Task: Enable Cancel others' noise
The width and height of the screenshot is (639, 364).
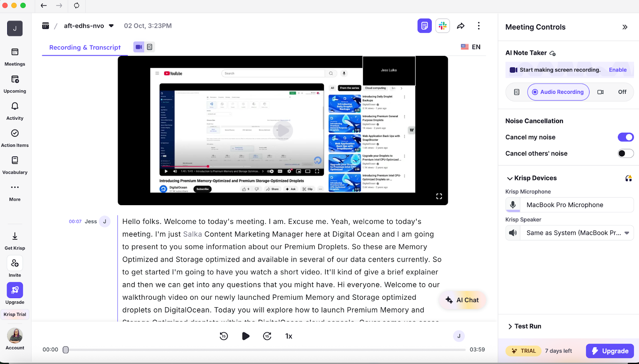Action: click(x=625, y=153)
